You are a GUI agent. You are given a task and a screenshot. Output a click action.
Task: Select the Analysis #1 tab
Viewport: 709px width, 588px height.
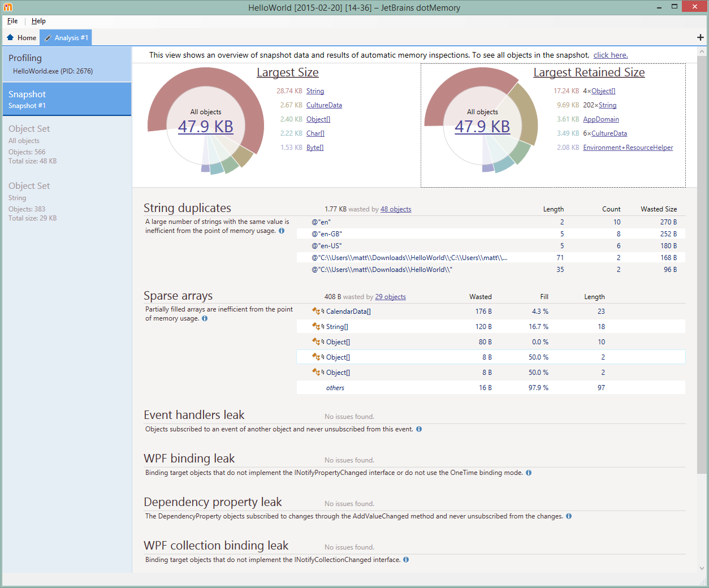pos(66,38)
